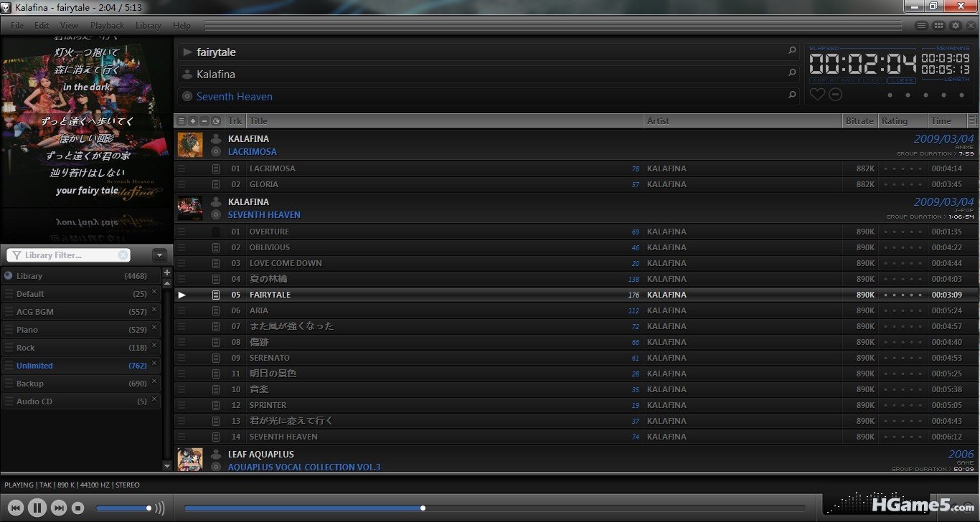Select the ACG BGM playlist
Screen dimensions: 980x522
[81, 312]
